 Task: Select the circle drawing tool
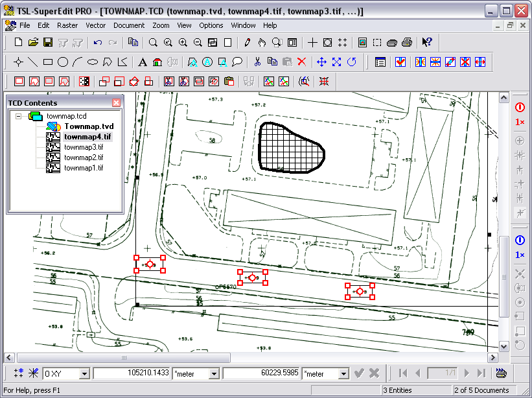pos(63,62)
